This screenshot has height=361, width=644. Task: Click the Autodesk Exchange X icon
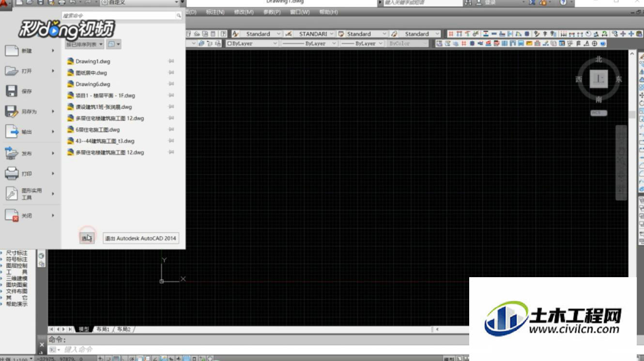click(x=532, y=2)
